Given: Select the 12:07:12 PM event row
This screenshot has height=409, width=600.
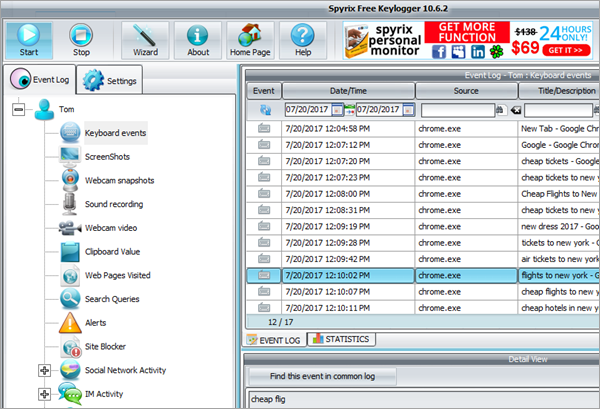Looking at the screenshot, I should click(423, 145).
